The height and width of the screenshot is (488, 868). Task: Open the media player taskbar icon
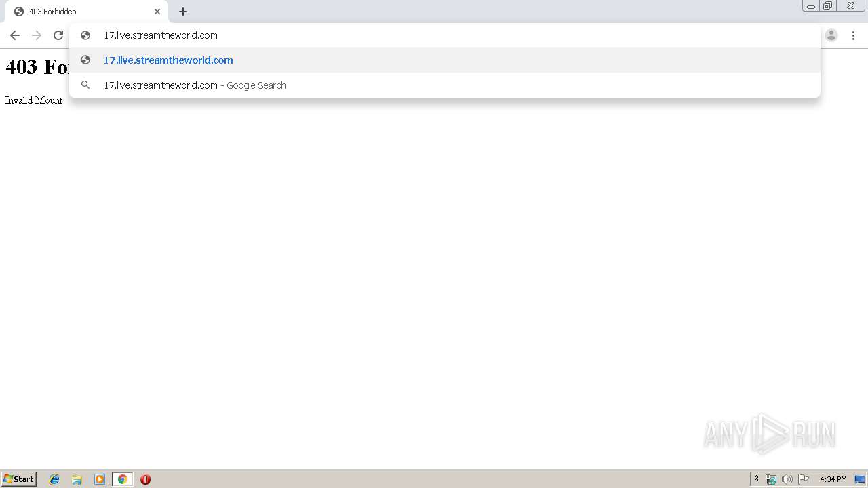(100, 479)
